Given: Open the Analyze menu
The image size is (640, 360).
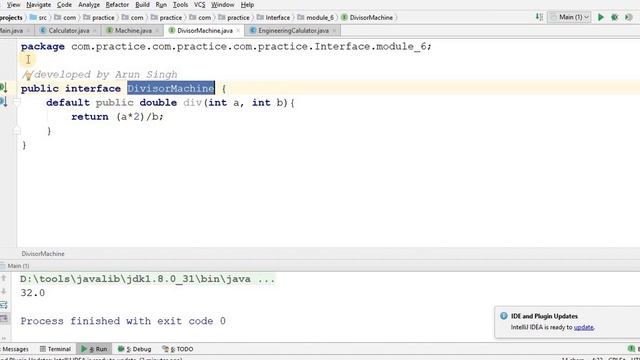Looking at the screenshot, I should (x=89, y=5).
